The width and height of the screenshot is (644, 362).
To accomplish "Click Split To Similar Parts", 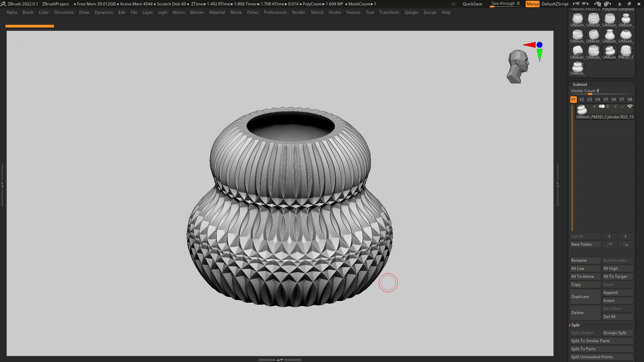I will [x=601, y=341].
